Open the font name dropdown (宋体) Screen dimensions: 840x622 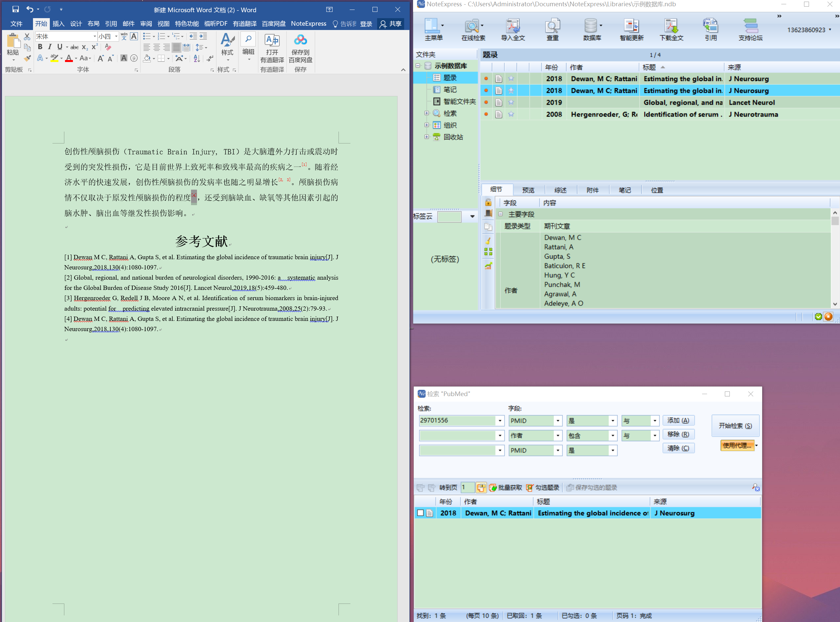click(95, 37)
